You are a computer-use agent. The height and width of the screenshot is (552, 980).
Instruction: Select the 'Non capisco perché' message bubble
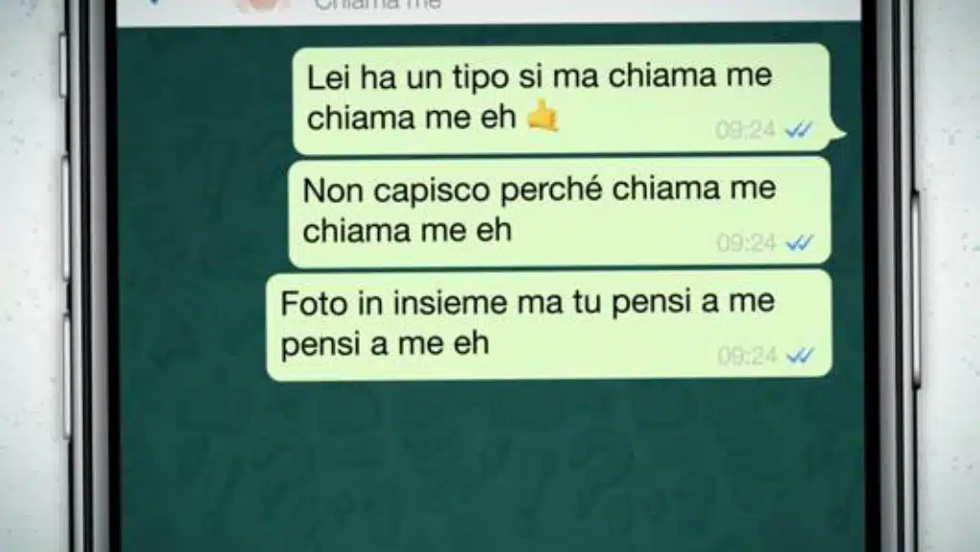559,212
